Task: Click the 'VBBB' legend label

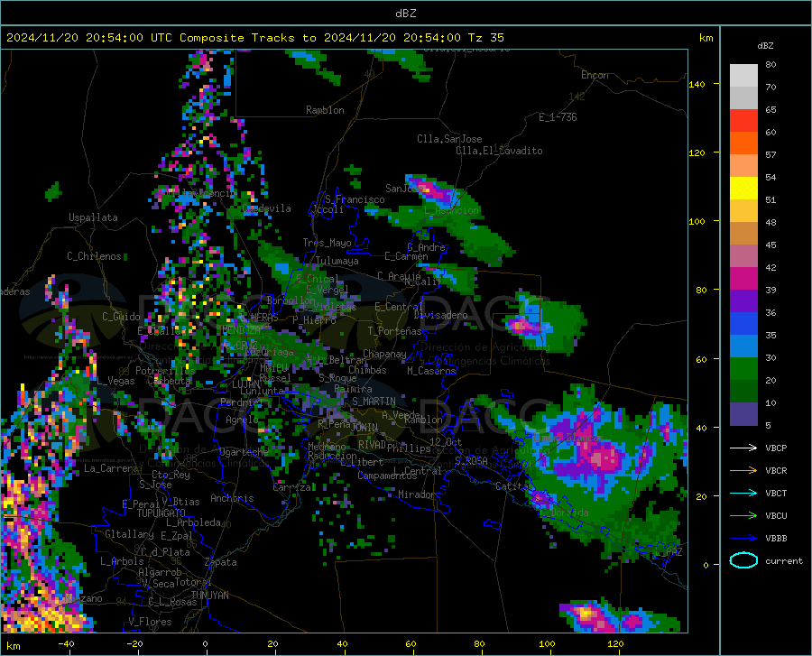Action: [776, 538]
